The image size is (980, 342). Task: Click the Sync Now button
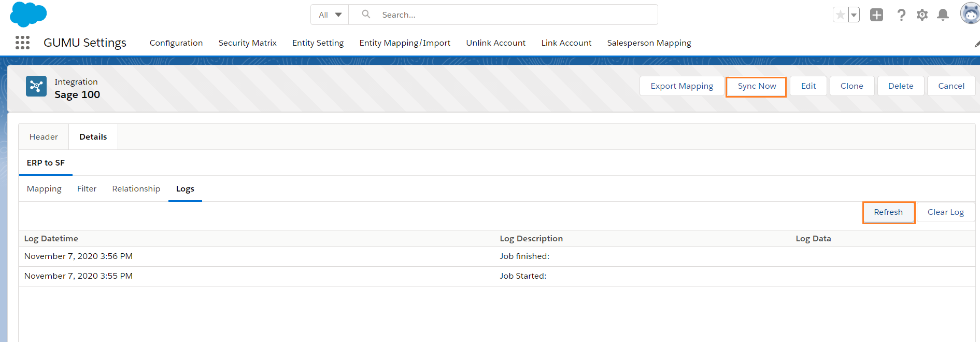click(x=756, y=86)
